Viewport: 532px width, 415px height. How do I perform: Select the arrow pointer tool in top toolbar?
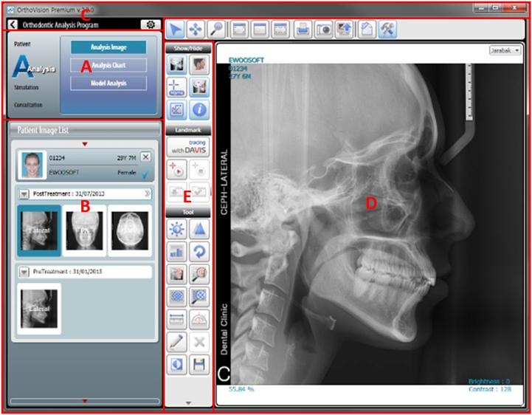point(176,30)
